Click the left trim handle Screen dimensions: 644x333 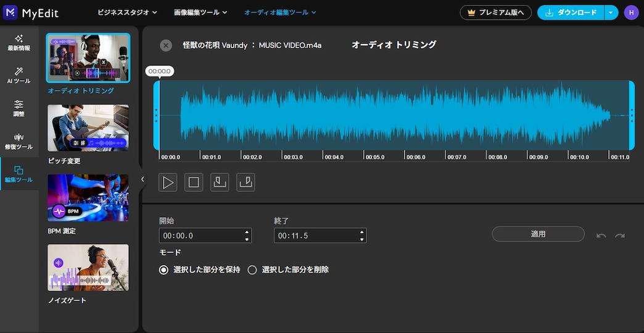[x=157, y=115]
